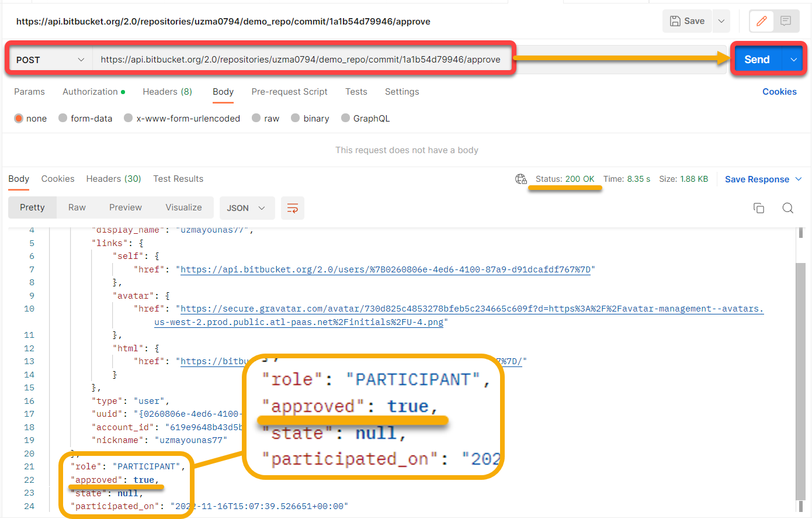Open the HTTP method POST dropdown
The width and height of the screenshot is (812, 519).
[x=50, y=60]
